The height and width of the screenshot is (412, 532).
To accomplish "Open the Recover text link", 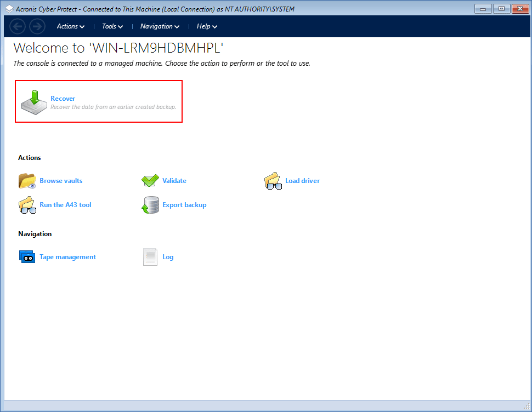I will [x=63, y=99].
